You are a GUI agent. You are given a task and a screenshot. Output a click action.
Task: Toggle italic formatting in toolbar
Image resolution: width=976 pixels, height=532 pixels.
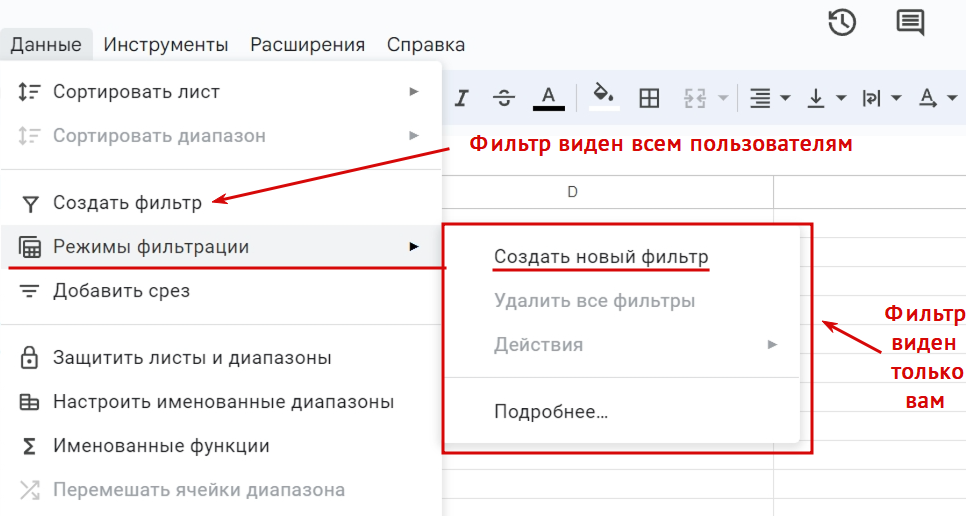pos(461,98)
